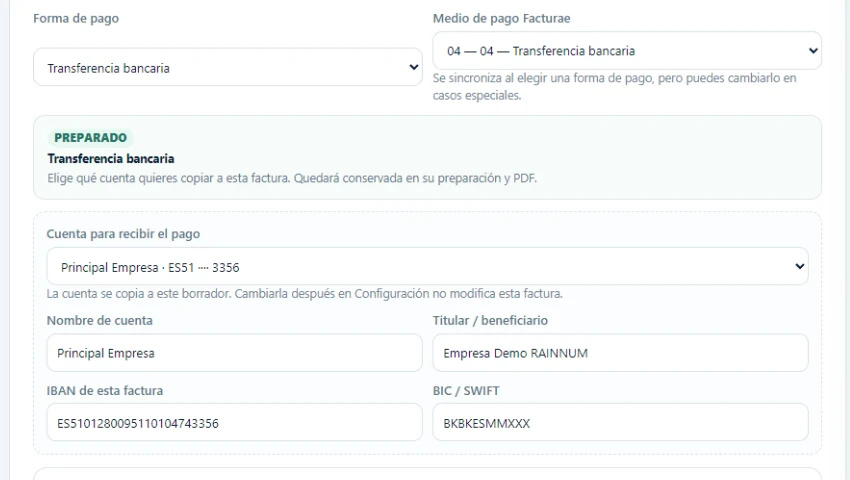850x480 pixels.
Task: Click the 'La cuenta se copia a este borrador' note
Action: [305, 293]
